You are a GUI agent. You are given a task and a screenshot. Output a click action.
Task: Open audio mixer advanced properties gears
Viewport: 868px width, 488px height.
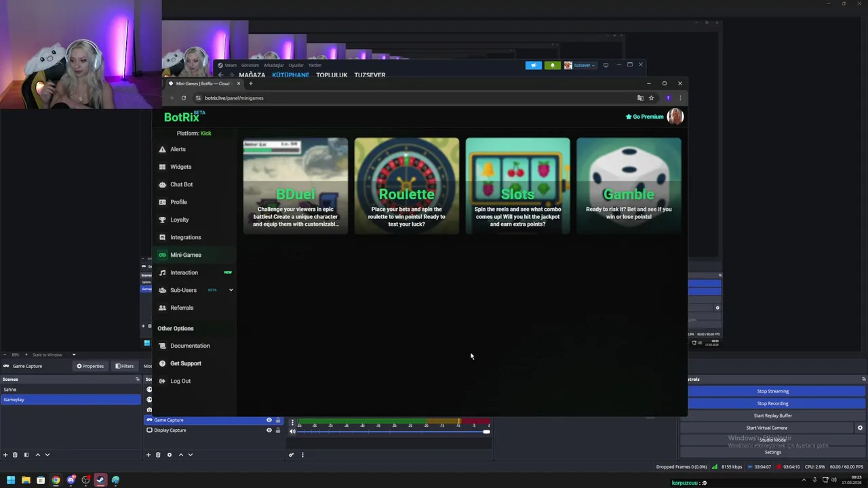[291, 455]
